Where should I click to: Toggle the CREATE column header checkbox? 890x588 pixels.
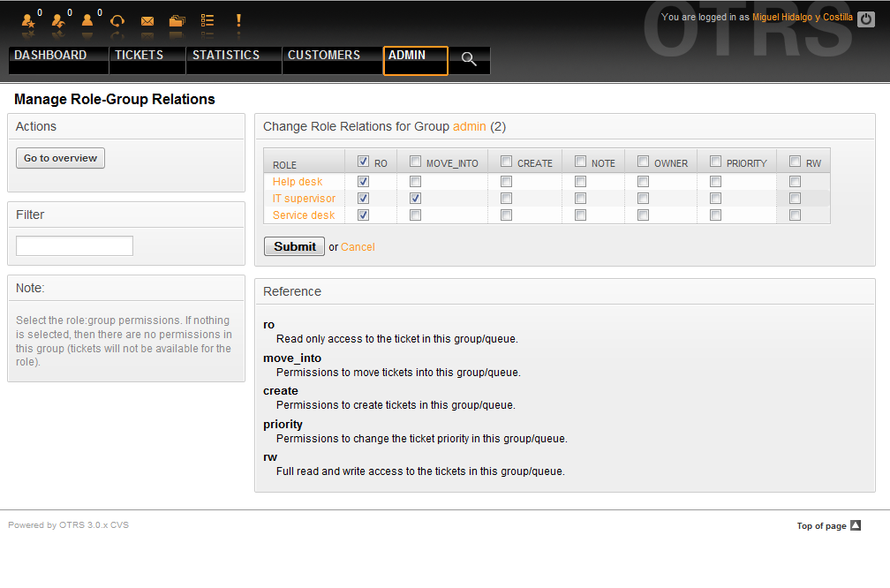(x=506, y=162)
